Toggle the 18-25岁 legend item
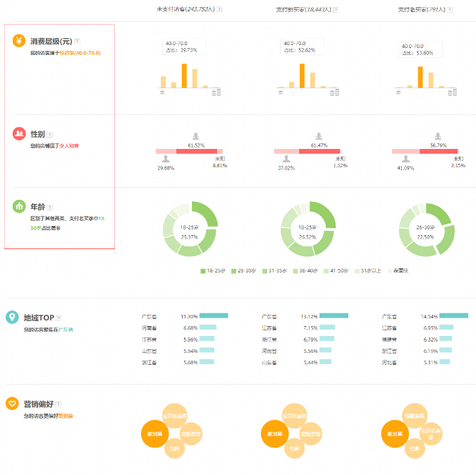The height and width of the screenshot is (475, 476). pyautogui.click(x=212, y=270)
